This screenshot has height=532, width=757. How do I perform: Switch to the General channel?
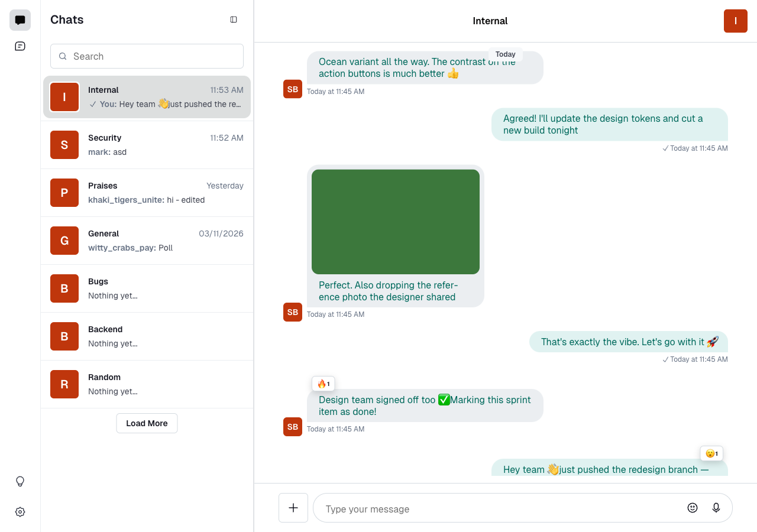point(147,240)
